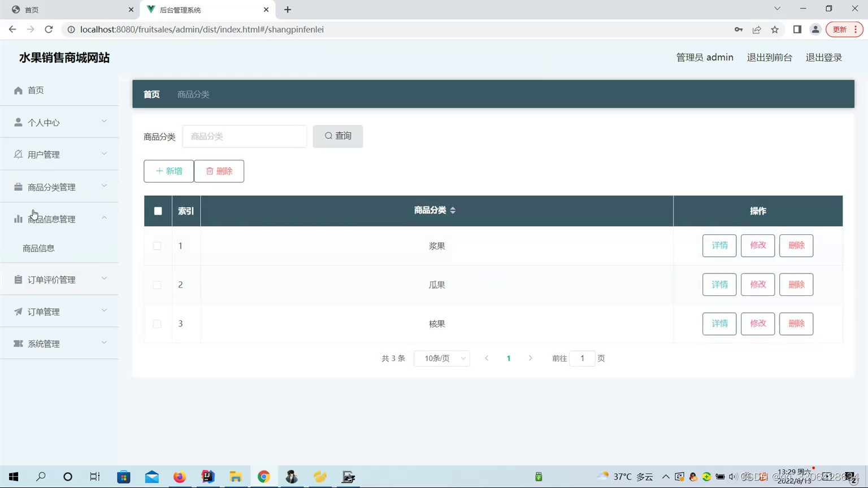Check the row checkbox for 浆果
Screen dimensions: 868x488
point(157,246)
